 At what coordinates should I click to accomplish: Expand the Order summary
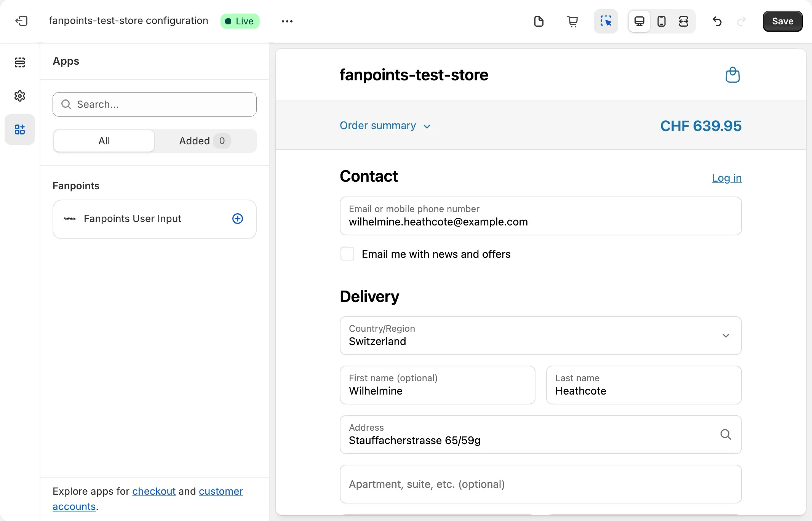pyautogui.click(x=385, y=126)
